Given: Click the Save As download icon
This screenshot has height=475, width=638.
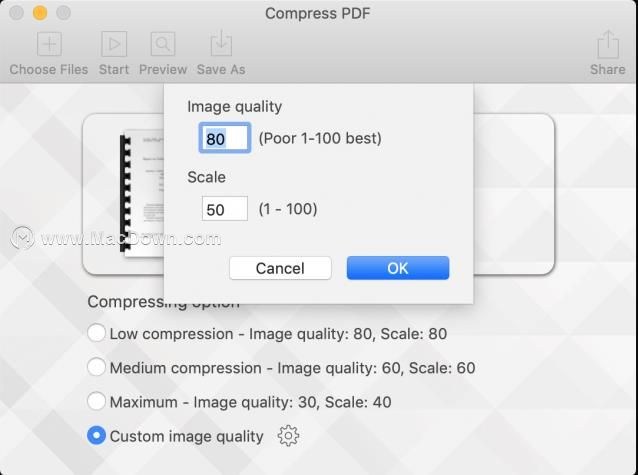Looking at the screenshot, I should 221,43.
